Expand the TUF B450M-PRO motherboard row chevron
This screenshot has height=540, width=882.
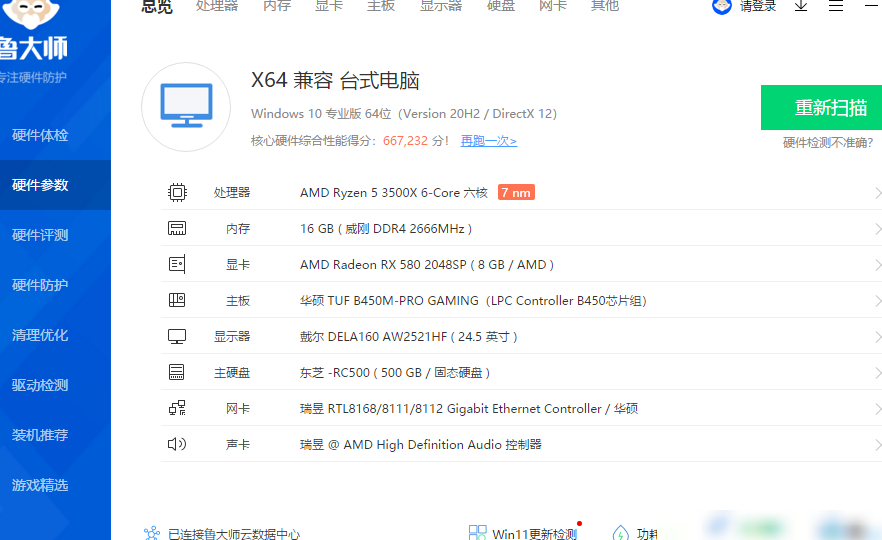coord(878,301)
